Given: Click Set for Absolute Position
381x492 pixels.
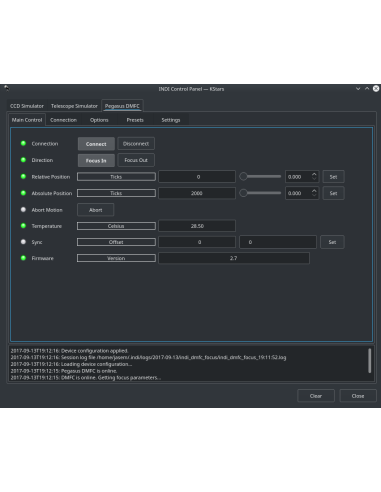Looking at the screenshot, I should pyautogui.click(x=333, y=193).
